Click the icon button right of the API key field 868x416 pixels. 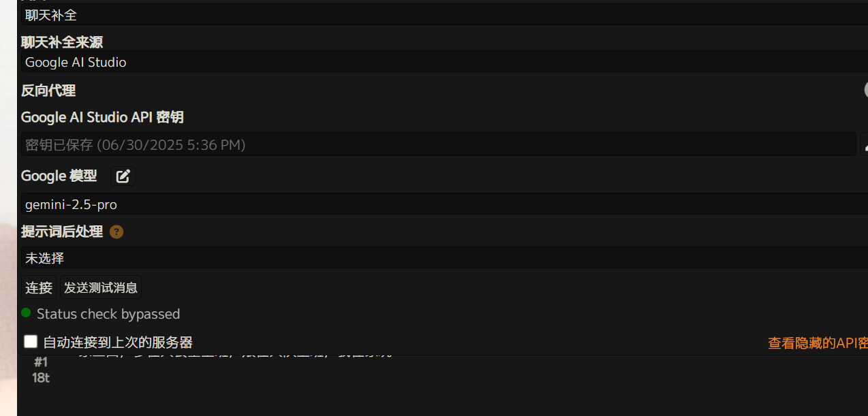tap(863, 144)
